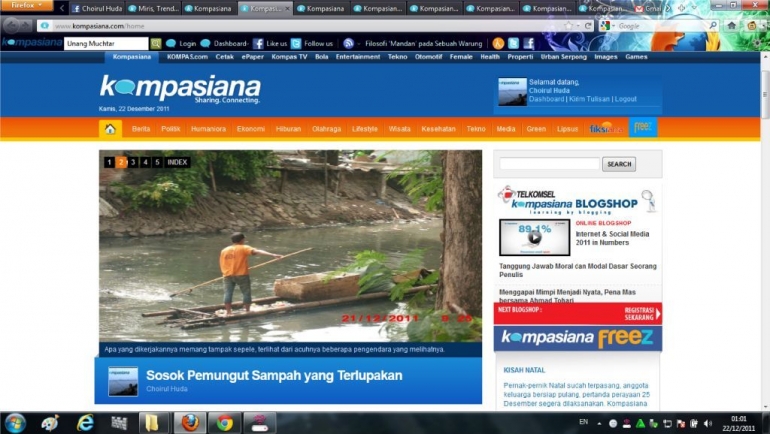This screenshot has height=434, width=770.
Task: Click INDEX button on slideshow
Action: click(177, 162)
